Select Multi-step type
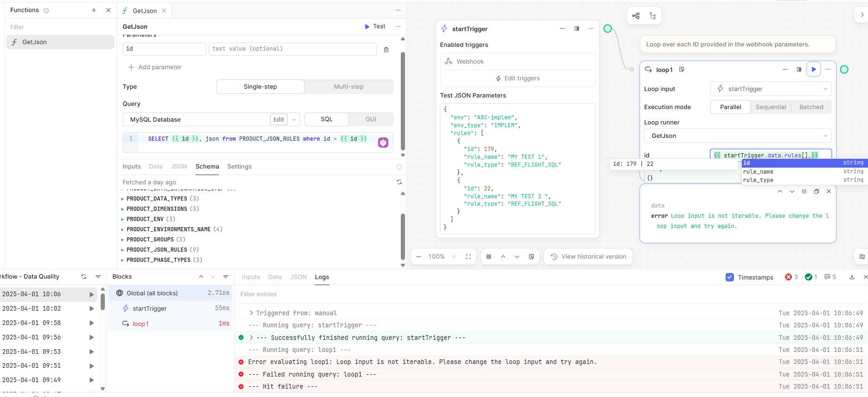Screen dimensions: 868x397 click(x=349, y=87)
